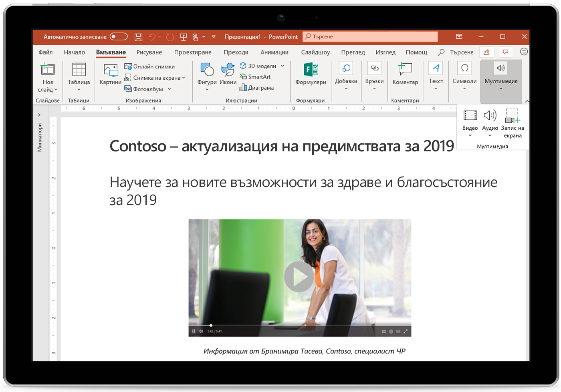Click the video progress slider handle
This screenshot has height=392, width=561.
(x=211, y=325)
